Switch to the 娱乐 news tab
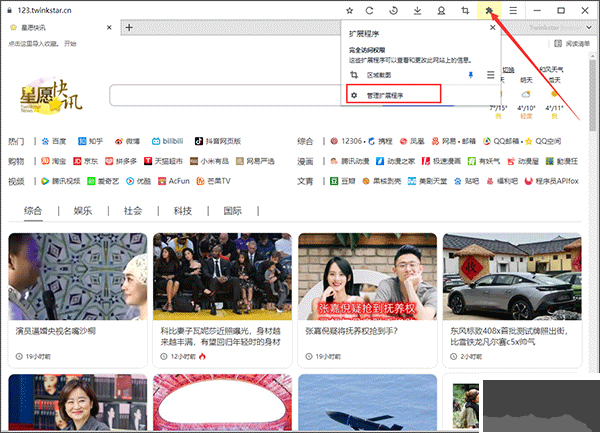This screenshot has width=600, height=433. pos(82,211)
